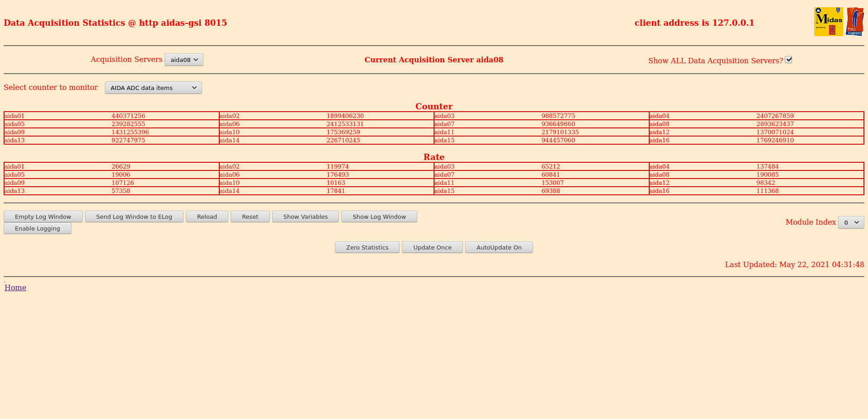
Task: Follow the Home link
Action: click(x=15, y=287)
